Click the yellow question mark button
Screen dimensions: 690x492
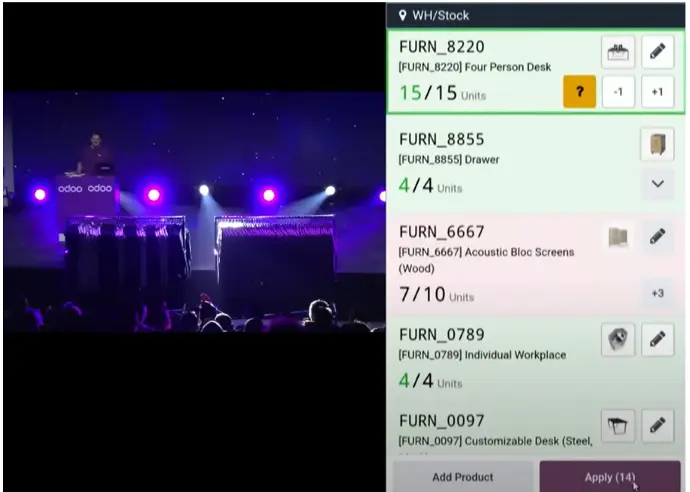pos(580,92)
